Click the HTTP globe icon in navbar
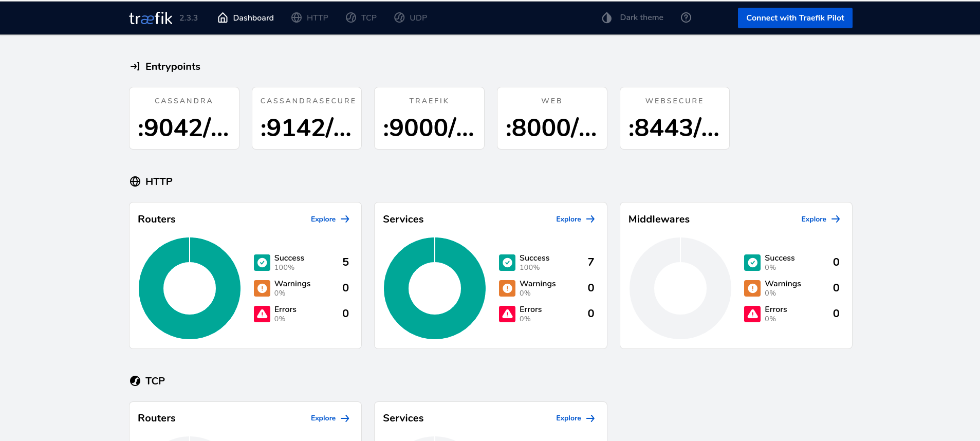The image size is (980, 441). [x=297, y=17]
